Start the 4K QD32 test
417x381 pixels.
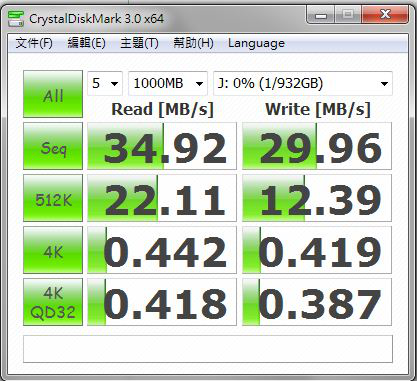click(53, 302)
